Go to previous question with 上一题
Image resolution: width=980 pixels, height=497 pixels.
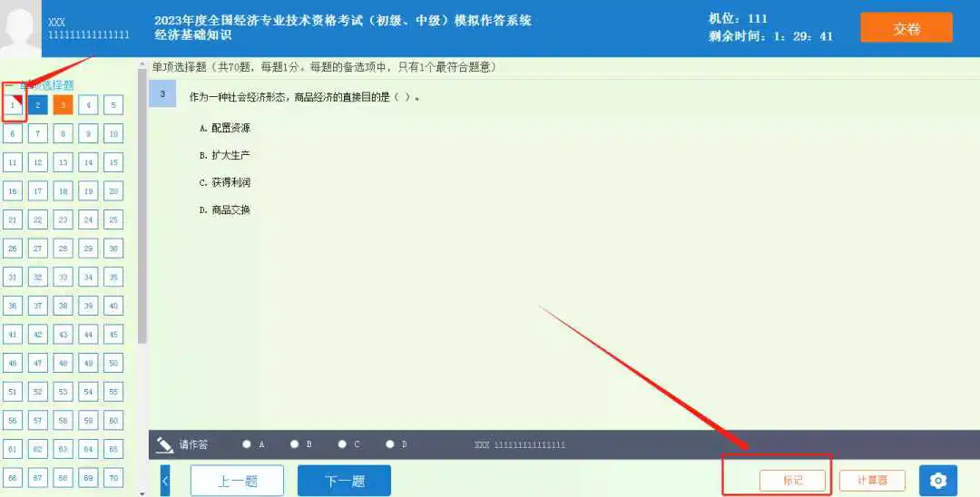[237, 481]
